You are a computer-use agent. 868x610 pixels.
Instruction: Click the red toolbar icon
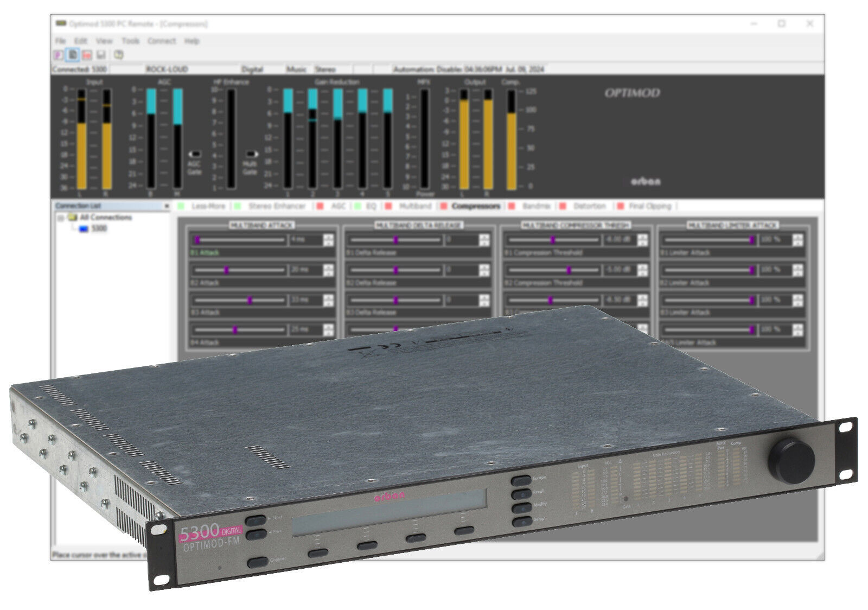coord(87,55)
